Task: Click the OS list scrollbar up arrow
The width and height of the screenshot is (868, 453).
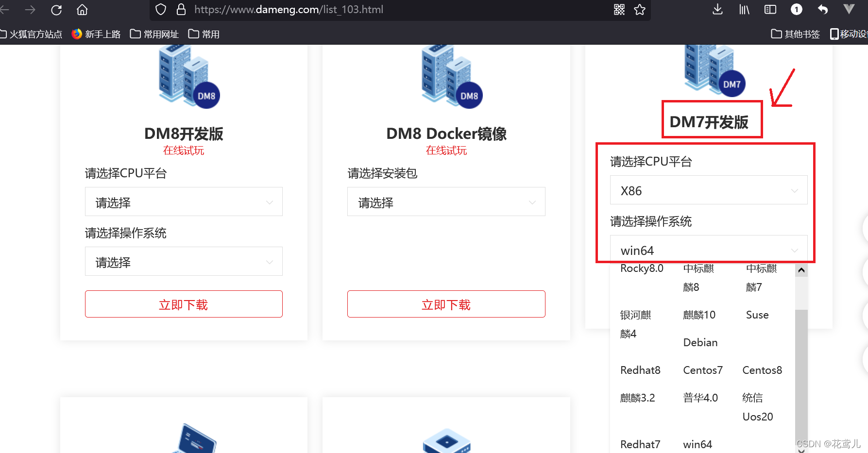Action: (x=801, y=270)
